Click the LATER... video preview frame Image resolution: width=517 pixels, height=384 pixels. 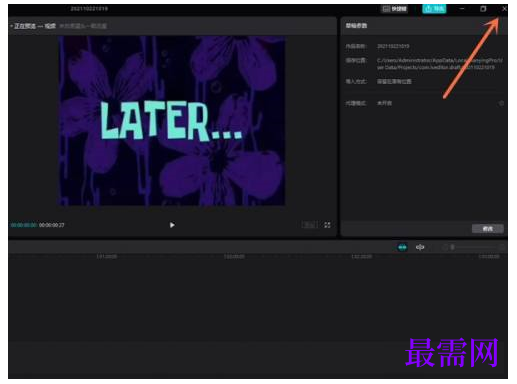[172, 121]
